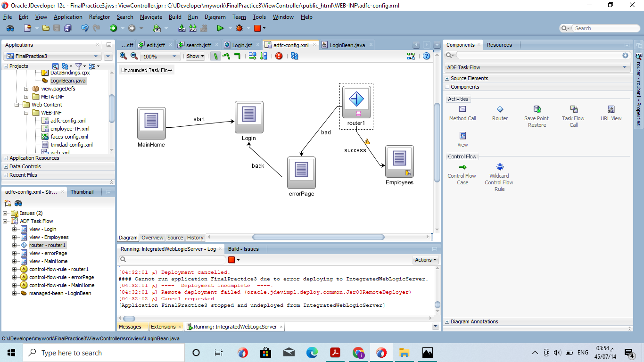Switch to the Build - Issues tab

(243, 249)
